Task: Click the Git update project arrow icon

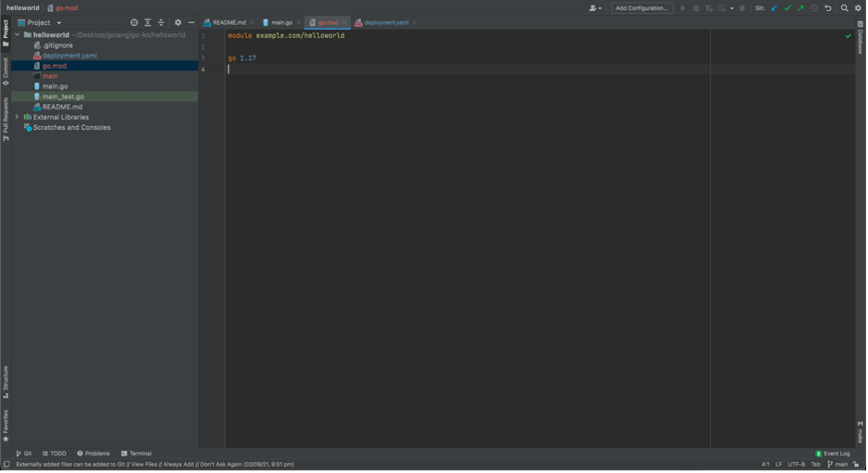Action: tap(774, 8)
